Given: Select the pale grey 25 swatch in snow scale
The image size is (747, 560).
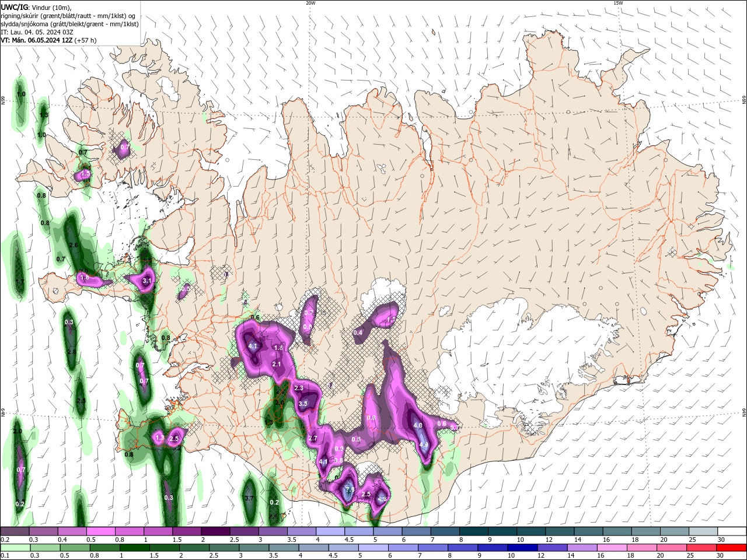Looking at the screenshot, I should pos(703,531).
